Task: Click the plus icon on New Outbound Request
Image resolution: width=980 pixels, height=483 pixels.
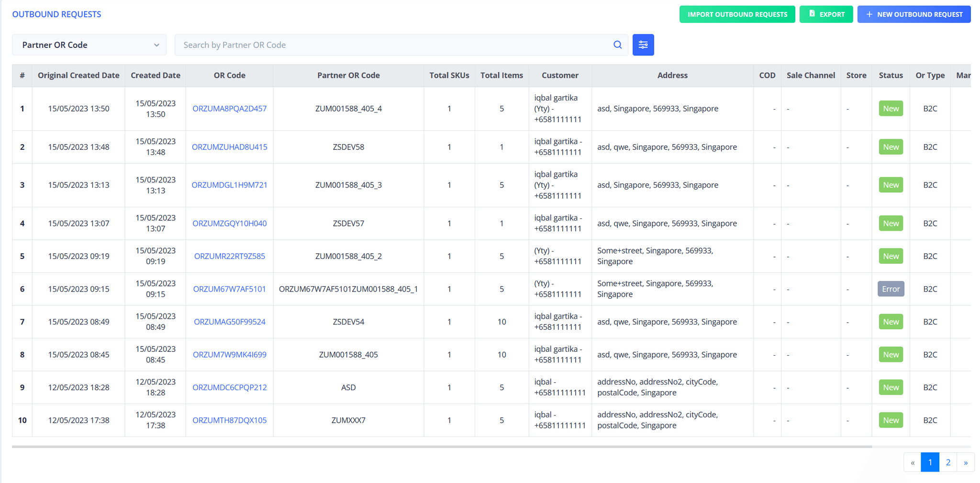Action: tap(869, 14)
